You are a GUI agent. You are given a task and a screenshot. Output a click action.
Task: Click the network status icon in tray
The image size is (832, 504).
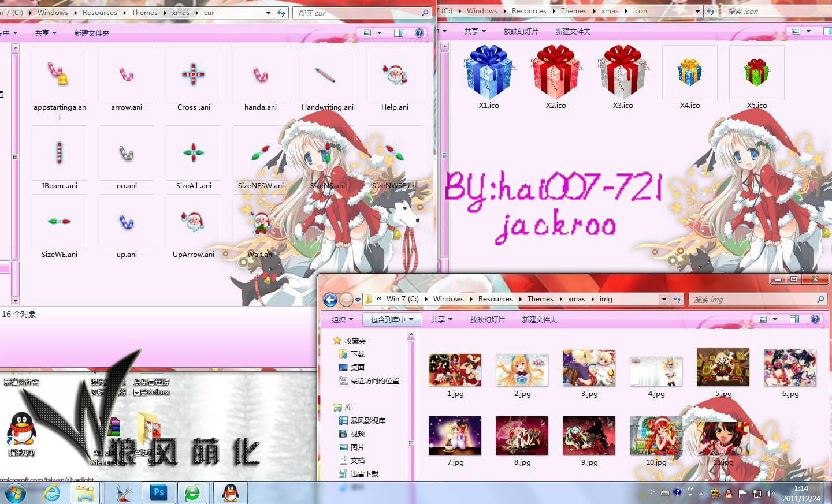click(757, 494)
